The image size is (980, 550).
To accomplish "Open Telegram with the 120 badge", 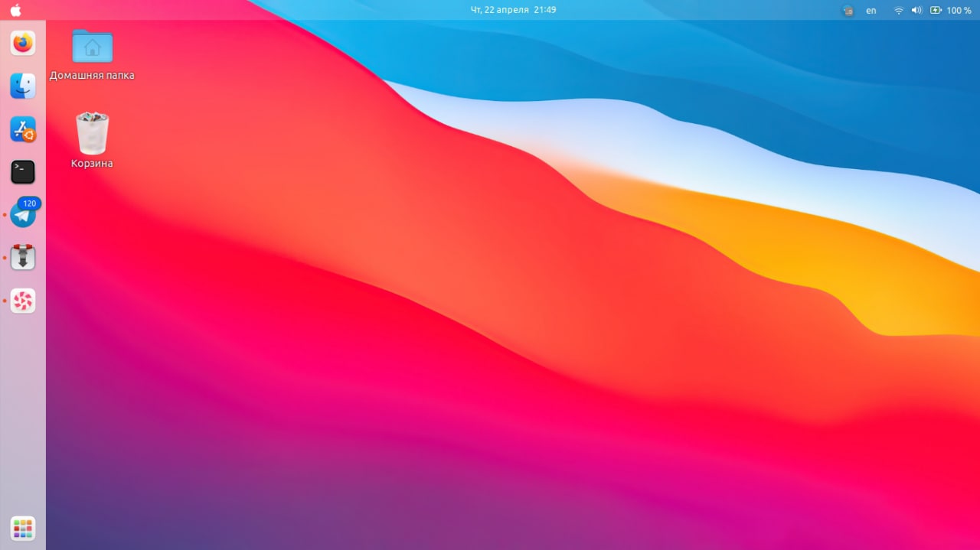I will (23, 215).
